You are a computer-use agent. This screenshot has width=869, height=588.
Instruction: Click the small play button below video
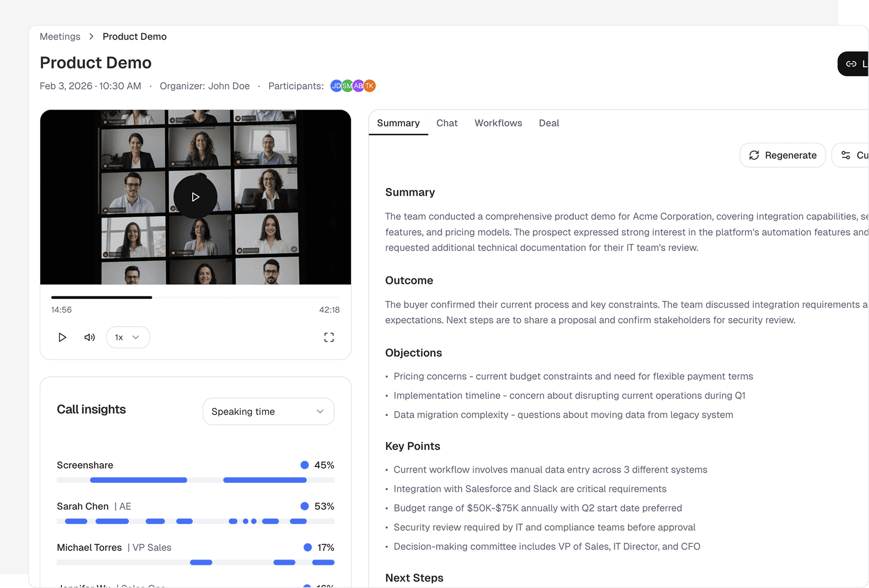[x=62, y=338]
